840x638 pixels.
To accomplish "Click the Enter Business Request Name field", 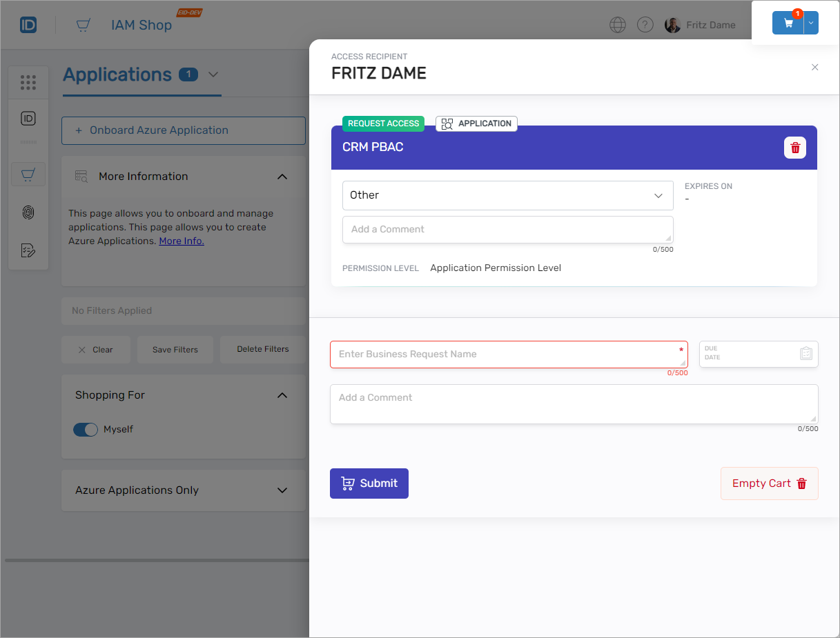I will point(504,355).
